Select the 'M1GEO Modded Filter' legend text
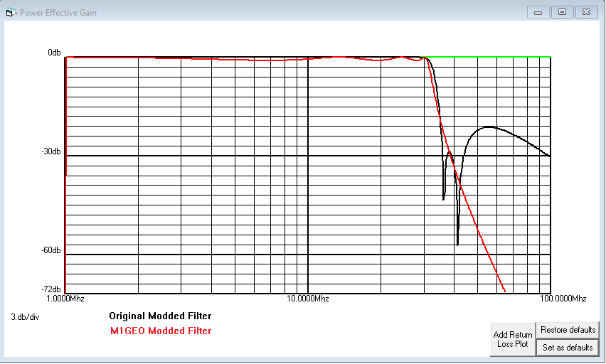606x364 pixels. click(161, 331)
